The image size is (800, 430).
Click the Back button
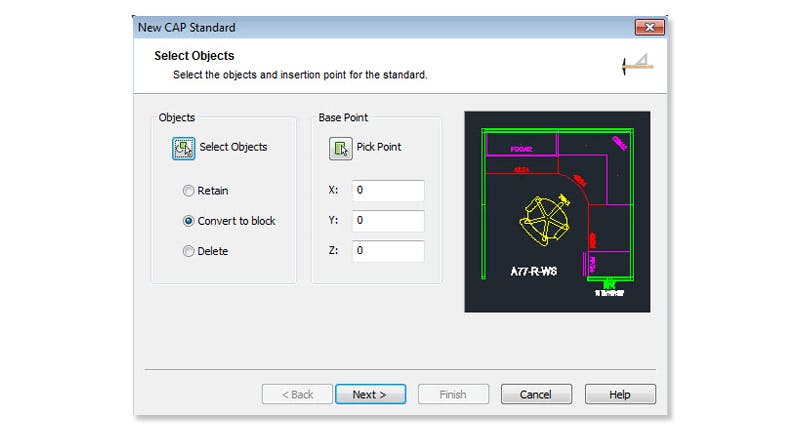pyautogui.click(x=297, y=394)
